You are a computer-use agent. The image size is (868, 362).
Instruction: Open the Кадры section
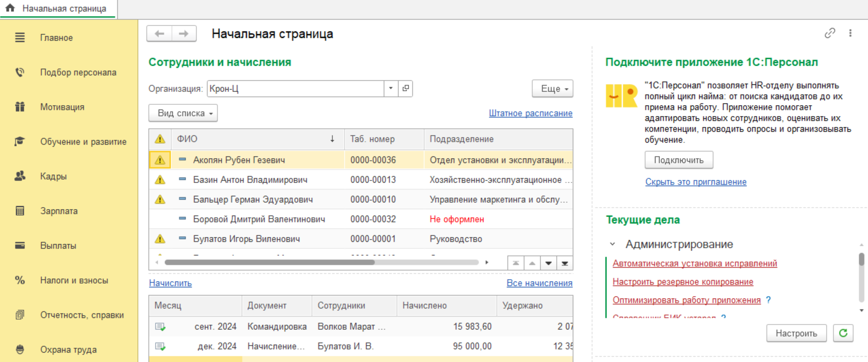(53, 176)
